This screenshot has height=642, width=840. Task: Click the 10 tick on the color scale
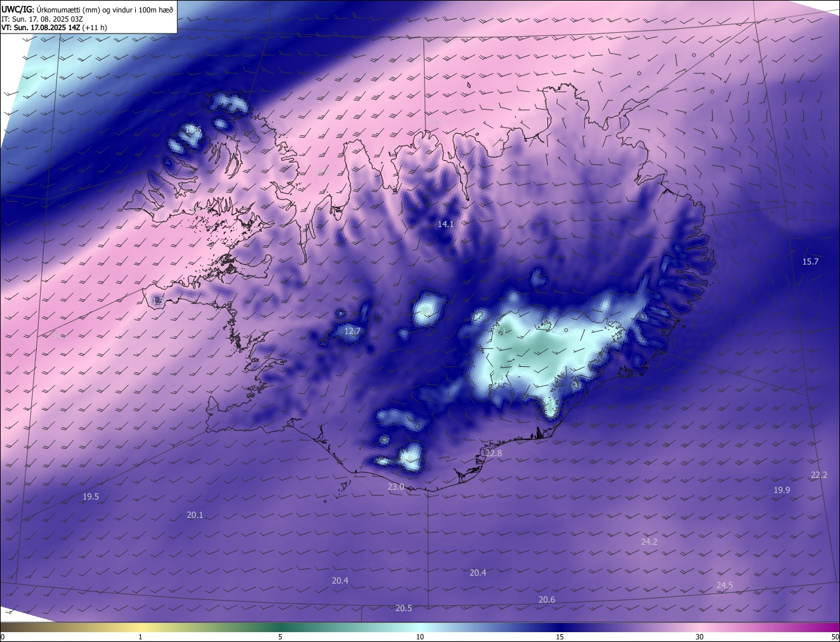coord(420,637)
